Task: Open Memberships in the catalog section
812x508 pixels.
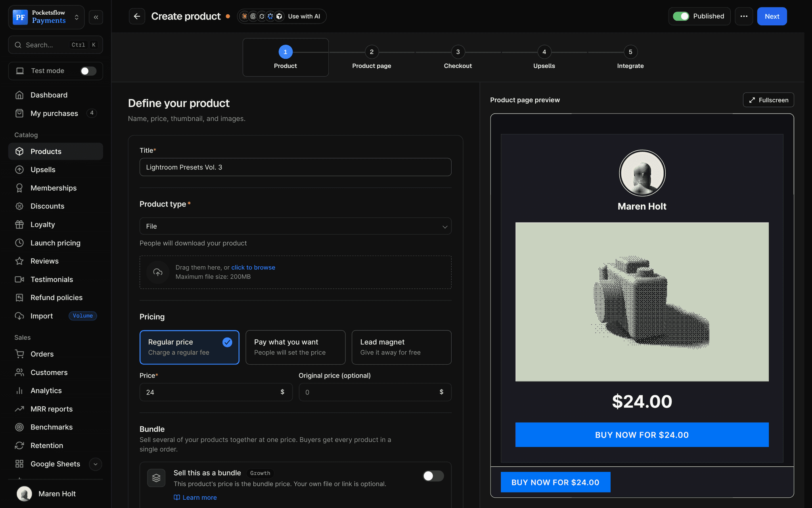Action: (x=56, y=188)
